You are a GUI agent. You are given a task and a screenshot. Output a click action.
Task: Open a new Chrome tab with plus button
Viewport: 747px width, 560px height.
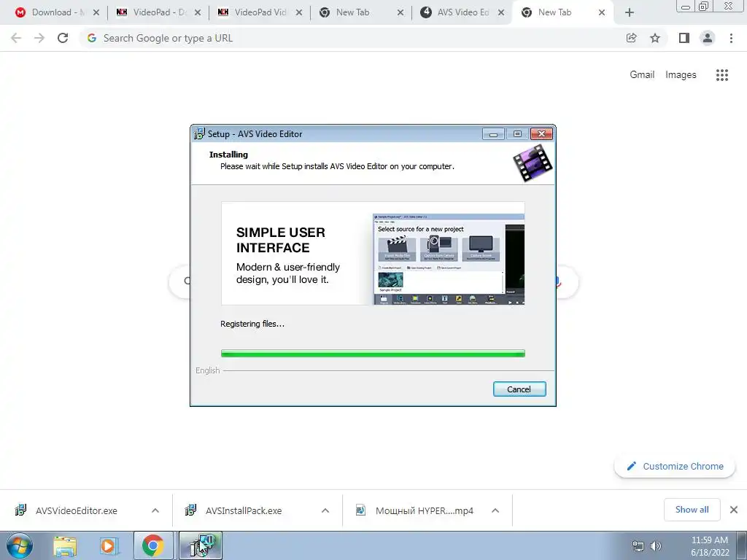pos(630,12)
